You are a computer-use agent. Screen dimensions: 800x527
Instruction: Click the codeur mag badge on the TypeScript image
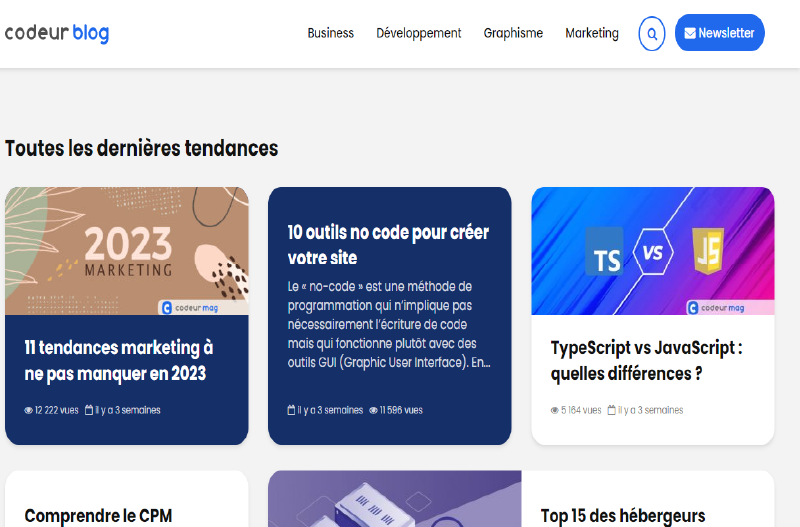tap(730, 308)
